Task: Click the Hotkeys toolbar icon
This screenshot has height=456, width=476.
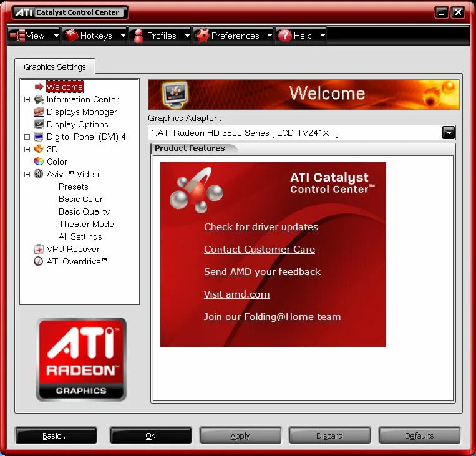Action: tap(72, 36)
